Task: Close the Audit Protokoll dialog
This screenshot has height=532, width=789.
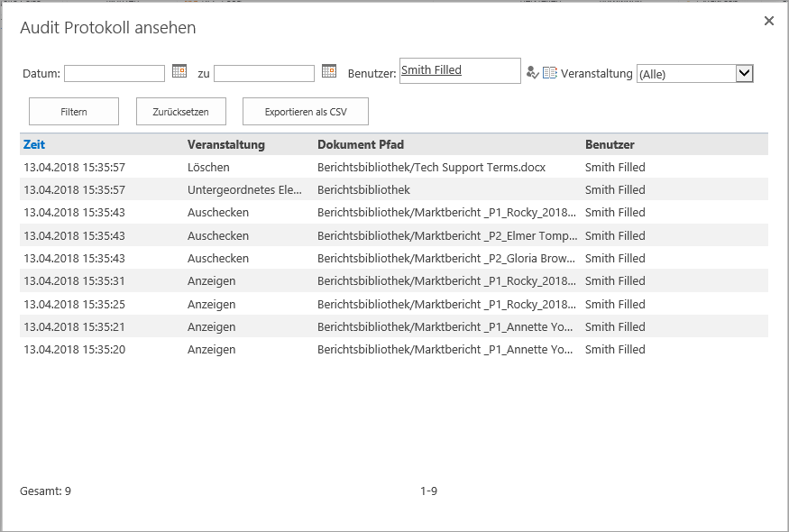Action: tap(769, 21)
